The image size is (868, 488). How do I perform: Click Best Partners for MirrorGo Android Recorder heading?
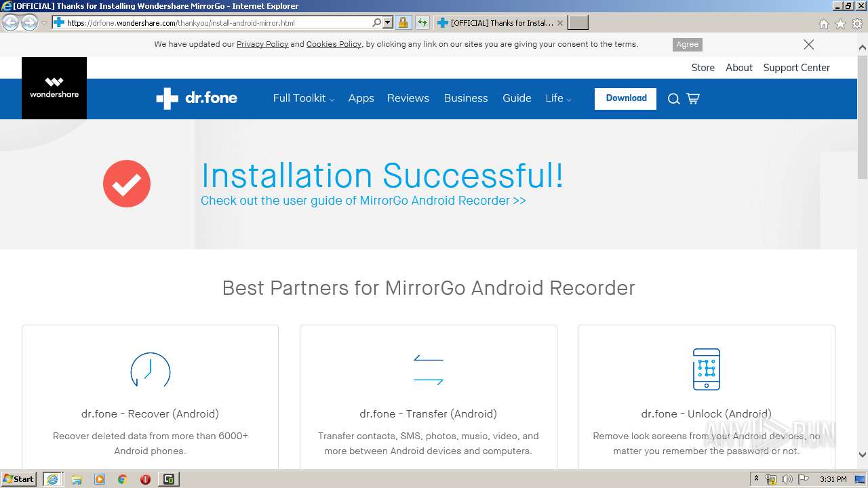point(429,288)
